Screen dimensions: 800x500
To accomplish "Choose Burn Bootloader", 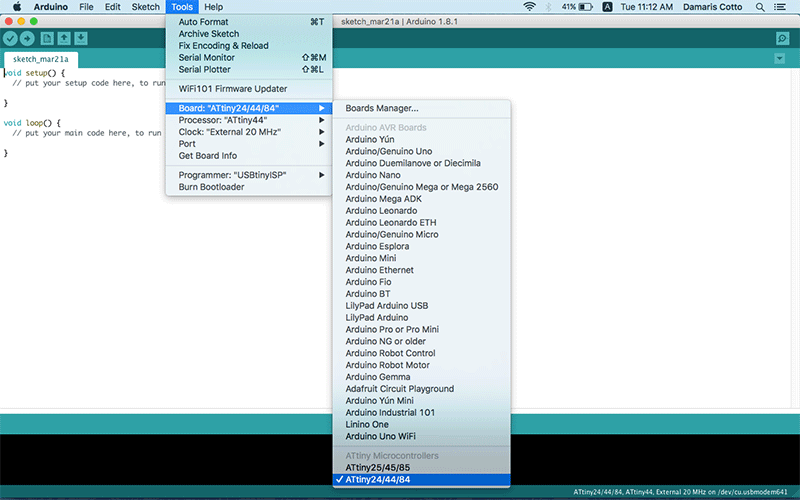I will coord(249,187).
